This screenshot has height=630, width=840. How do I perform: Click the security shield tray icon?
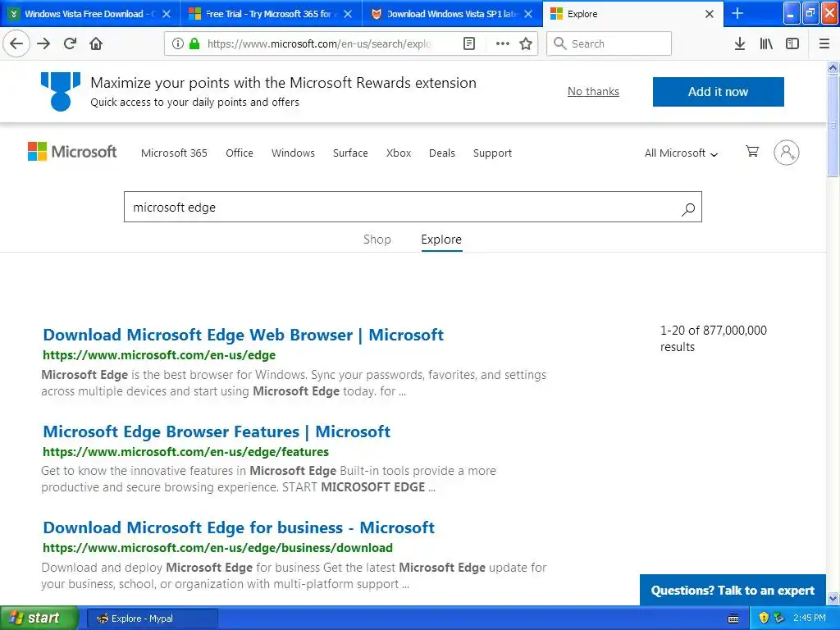(764, 618)
